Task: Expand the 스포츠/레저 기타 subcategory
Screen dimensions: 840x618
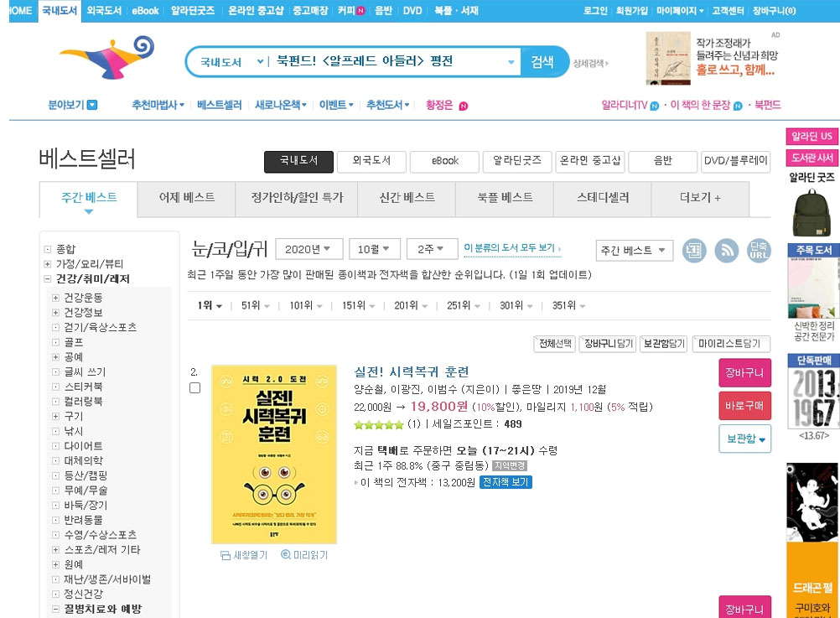Action: 55,550
